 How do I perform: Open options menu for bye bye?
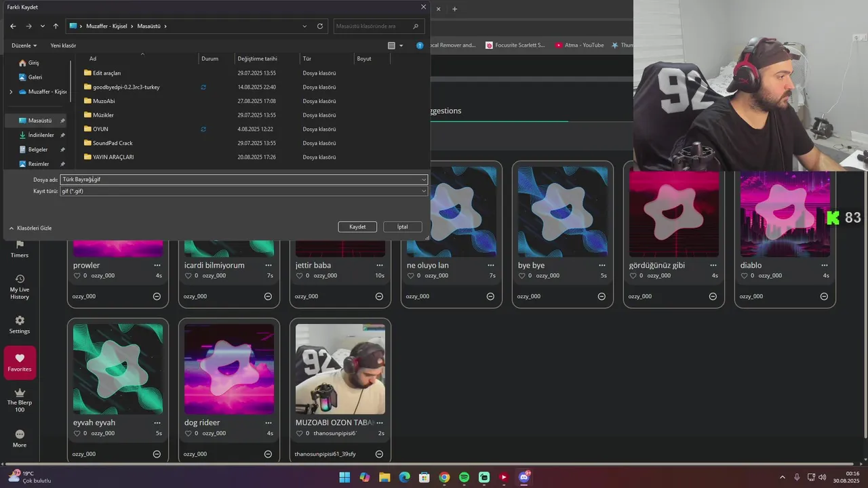click(602, 265)
